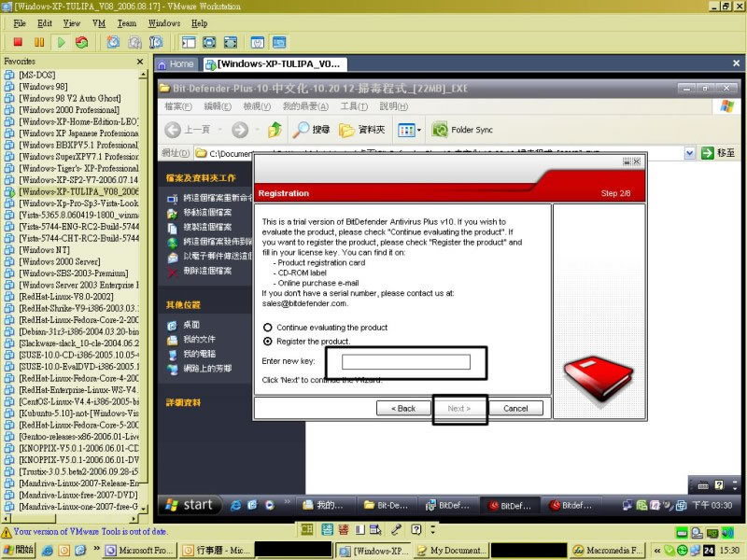The height and width of the screenshot is (560, 747).
Task: Open the VMware Edit menu
Action: pyautogui.click(x=45, y=23)
